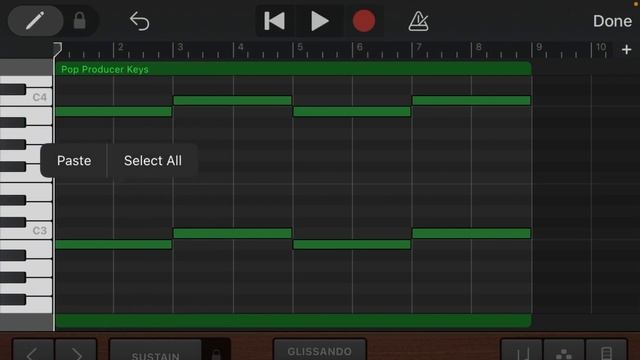Screen dimensions: 640x360
Task: Choose Paste from the popup menu
Action: pos(74,160)
